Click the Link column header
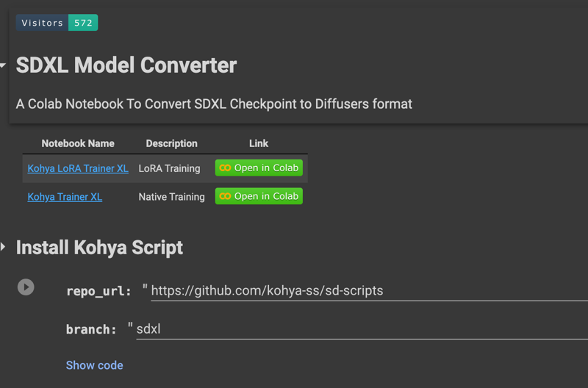 click(259, 143)
